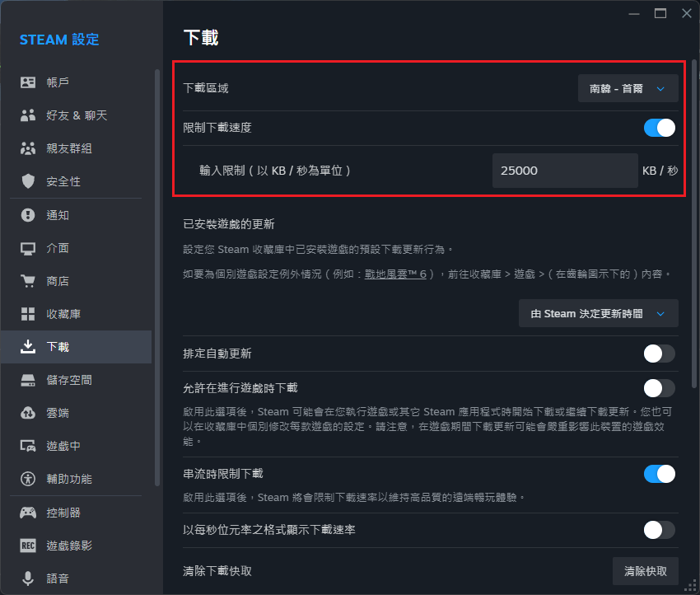Screen dimensions: 700x595
Task: Click the 25000 KB speed limit field
Action: [564, 171]
